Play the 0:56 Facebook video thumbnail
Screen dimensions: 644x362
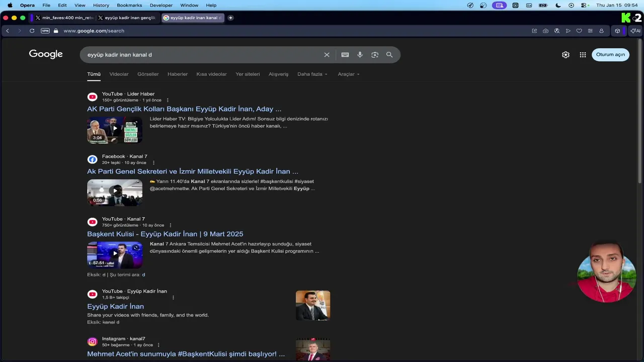(115, 193)
